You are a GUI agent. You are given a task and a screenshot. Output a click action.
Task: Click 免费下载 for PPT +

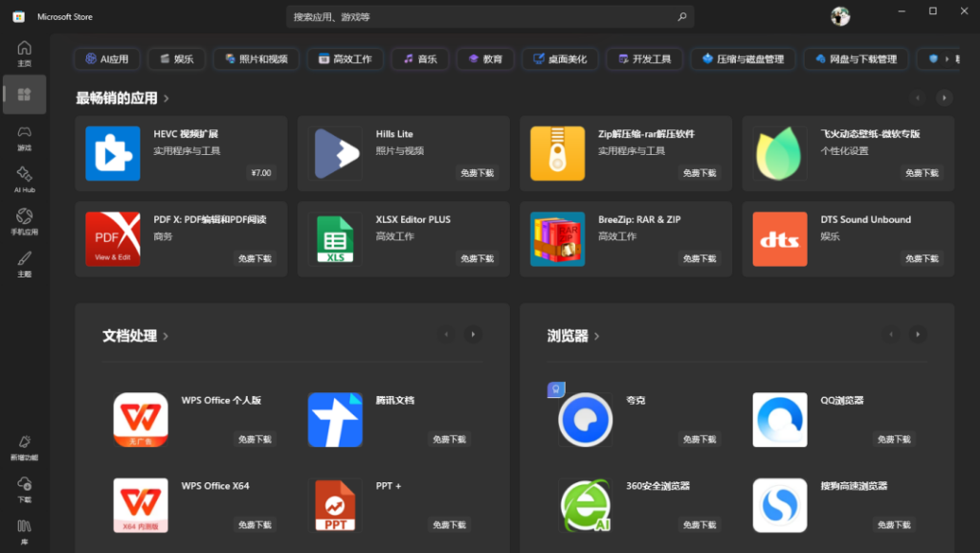tap(450, 525)
